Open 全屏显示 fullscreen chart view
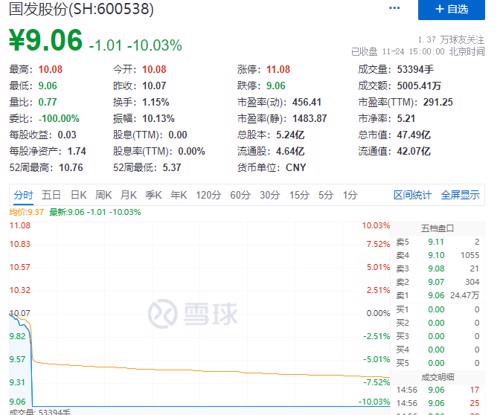 [460, 195]
